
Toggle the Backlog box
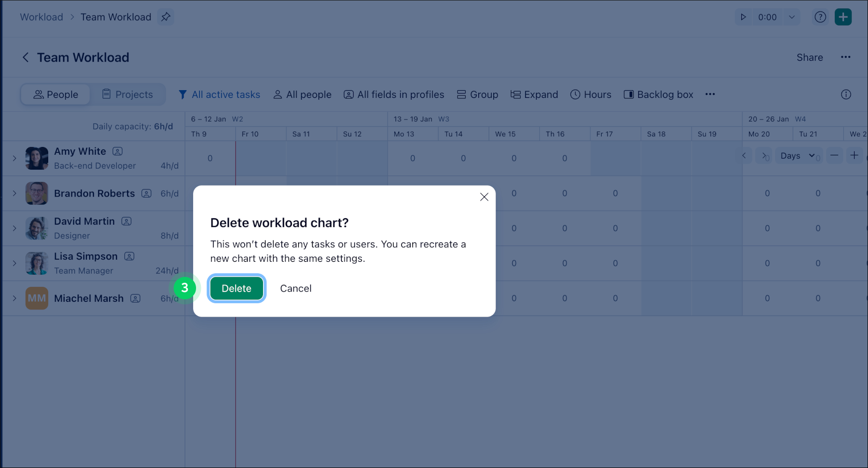tap(658, 94)
